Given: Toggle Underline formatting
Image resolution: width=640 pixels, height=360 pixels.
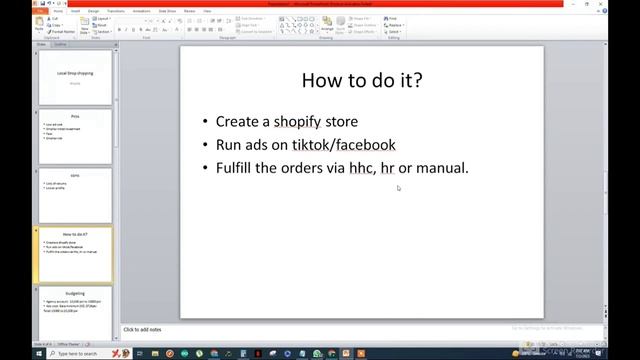Looking at the screenshot, I should click(x=133, y=30).
